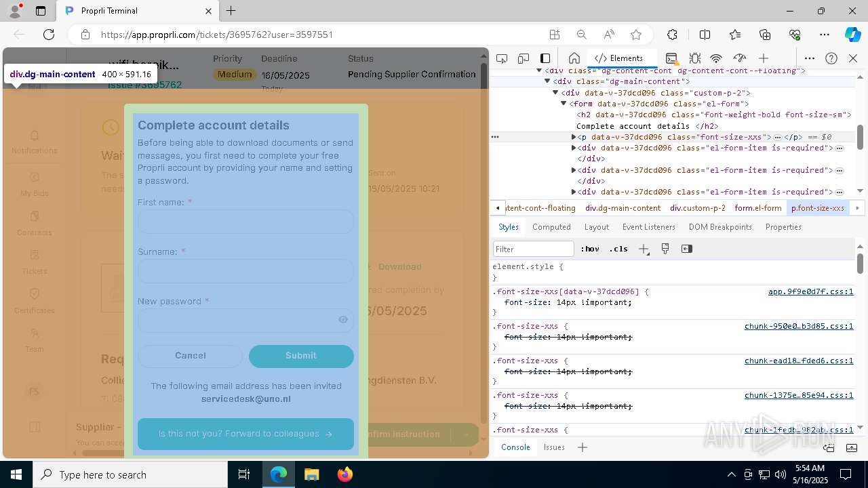Open chunk-1375e…85e94.css:1 source link

(x=799, y=395)
